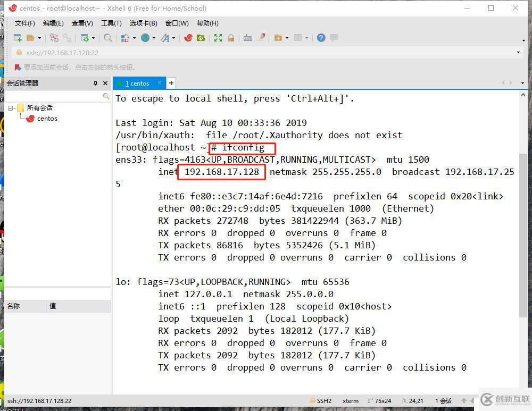This screenshot has width=532, height=411.
Task: Expand the layout grid dropdown arrow
Action: point(307,38)
